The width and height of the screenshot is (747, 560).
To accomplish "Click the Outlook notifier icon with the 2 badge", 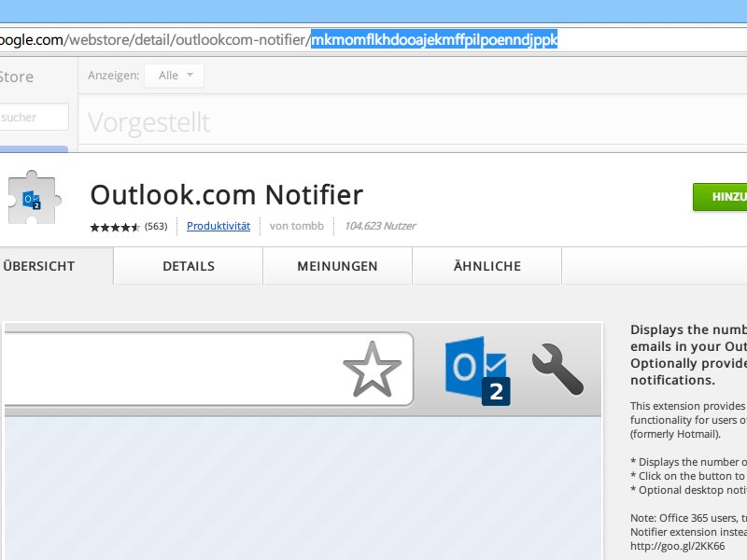I will click(x=477, y=371).
